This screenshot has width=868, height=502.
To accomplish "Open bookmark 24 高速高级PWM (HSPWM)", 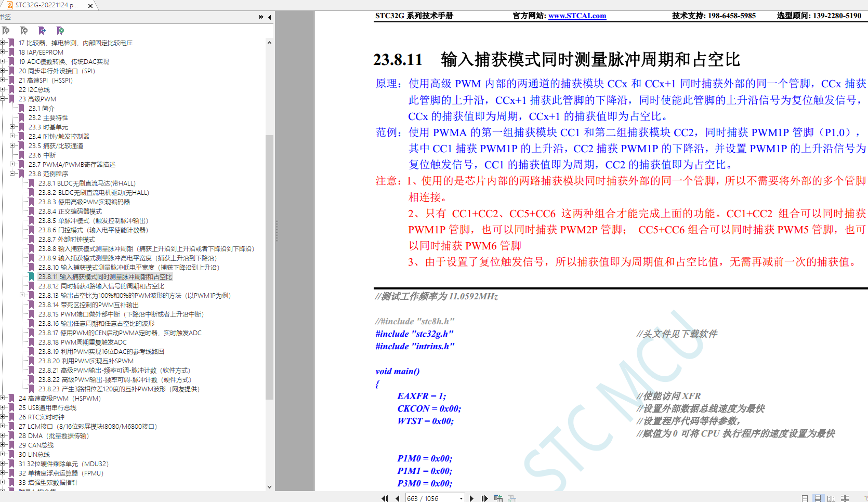I will click(x=60, y=399).
